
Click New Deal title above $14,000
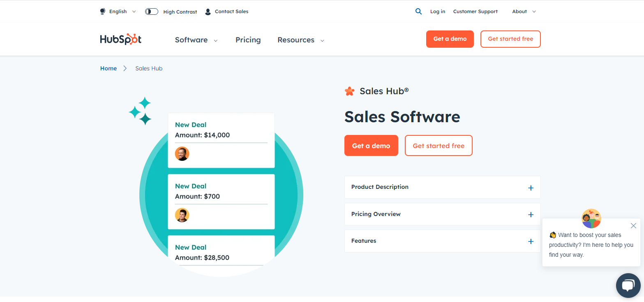coord(191,125)
